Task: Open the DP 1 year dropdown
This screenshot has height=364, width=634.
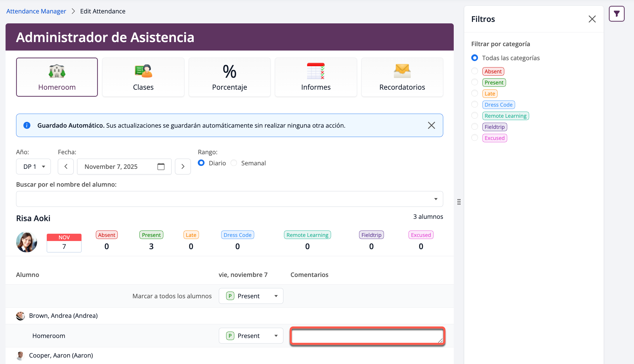Action: [34, 167]
